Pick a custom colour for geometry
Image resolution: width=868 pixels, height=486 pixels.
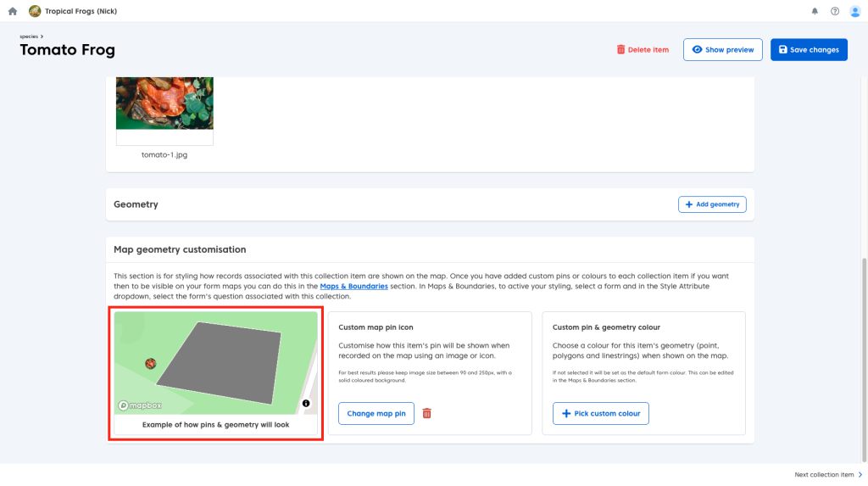click(x=601, y=413)
